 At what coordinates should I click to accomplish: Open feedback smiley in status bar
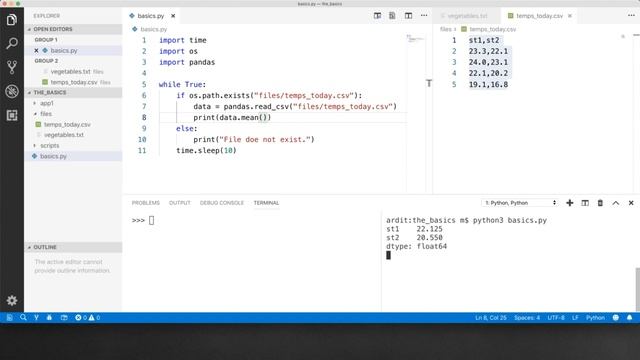click(616, 318)
